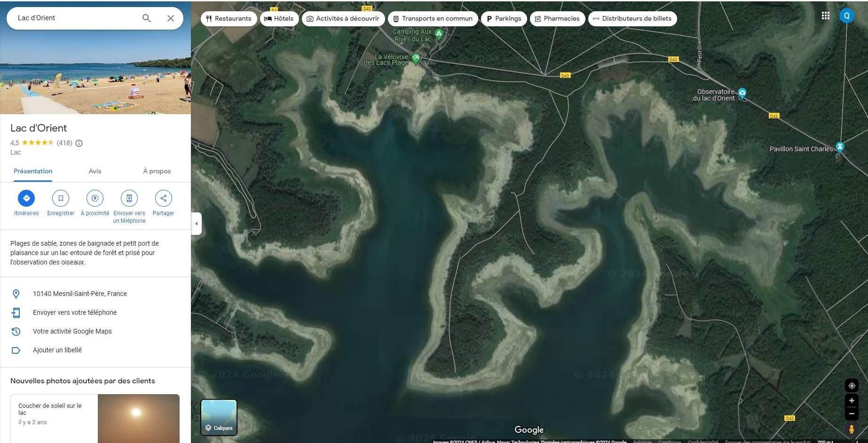Click the search magnifier icon

point(147,18)
